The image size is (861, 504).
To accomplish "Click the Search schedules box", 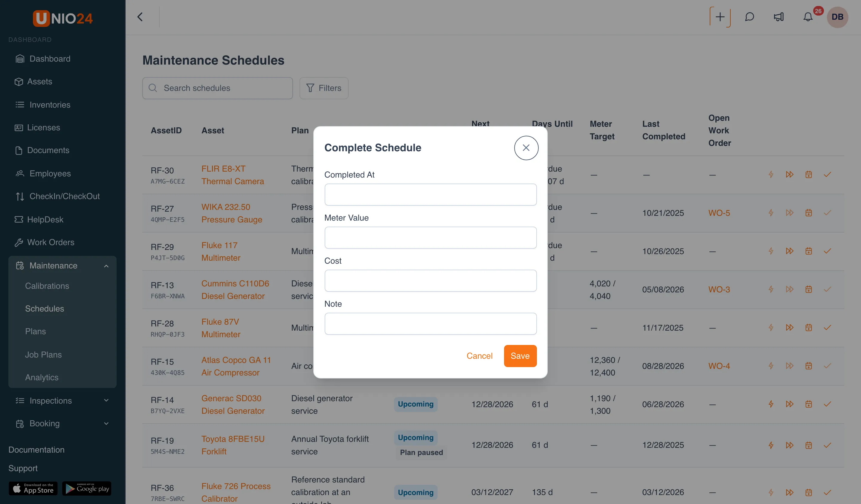I will 217,88.
